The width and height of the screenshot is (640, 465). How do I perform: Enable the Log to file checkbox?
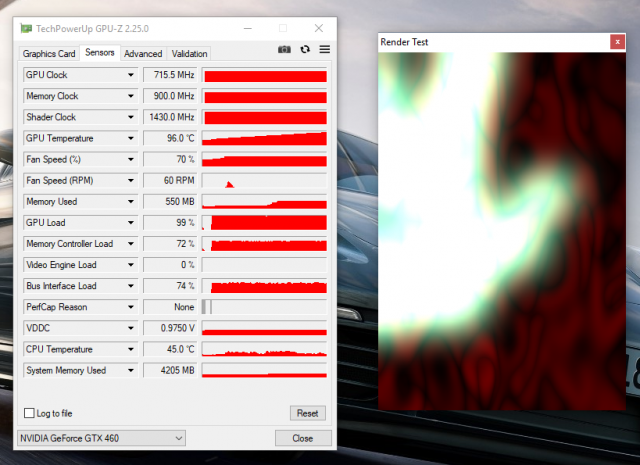(x=29, y=413)
